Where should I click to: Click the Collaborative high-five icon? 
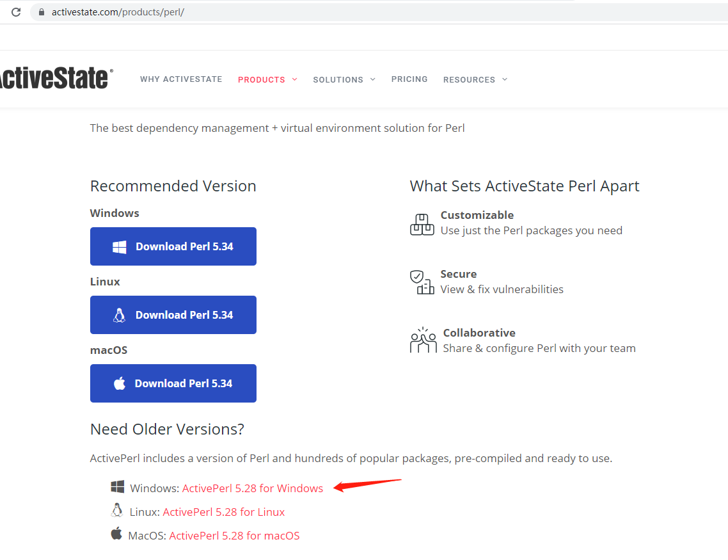[423, 340]
